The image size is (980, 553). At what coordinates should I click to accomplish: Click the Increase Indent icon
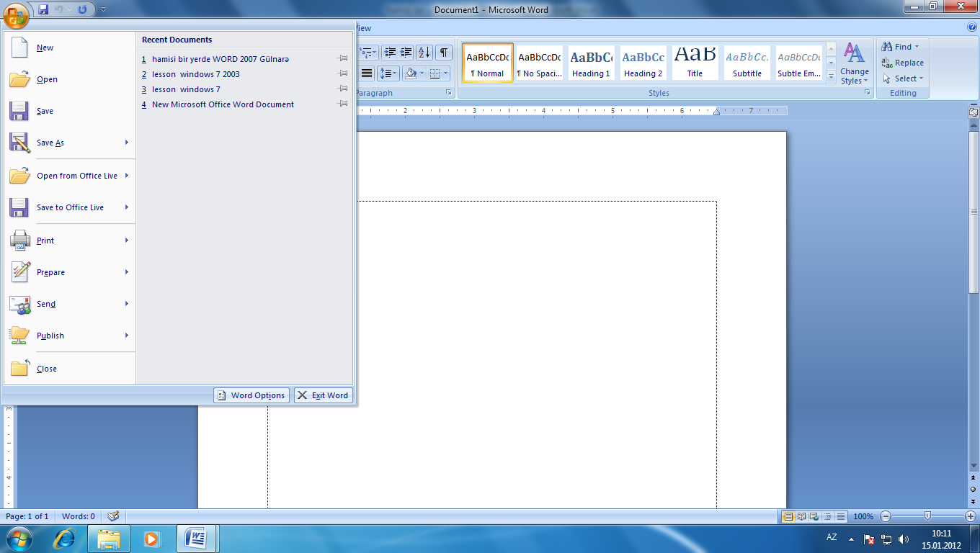tap(406, 53)
